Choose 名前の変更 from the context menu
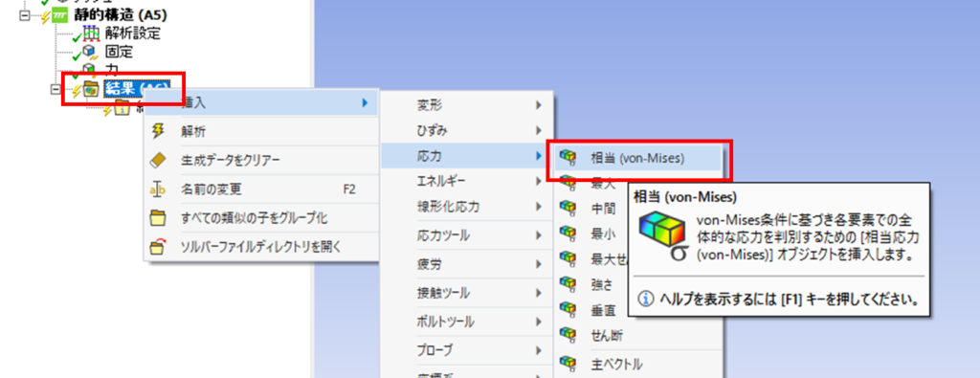This screenshot has width=980, height=378. click(260, 189)
